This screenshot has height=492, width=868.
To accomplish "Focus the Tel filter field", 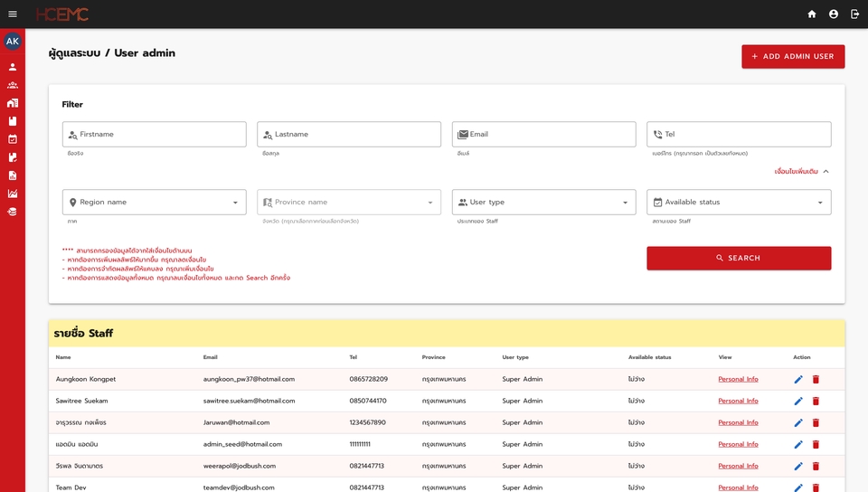I will (x=739, y=134).
